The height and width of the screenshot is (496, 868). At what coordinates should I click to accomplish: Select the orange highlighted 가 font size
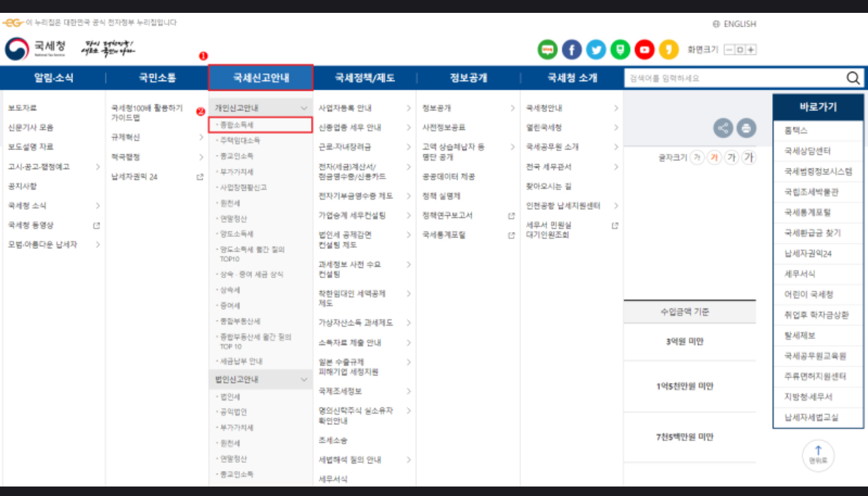click(715, 158)
